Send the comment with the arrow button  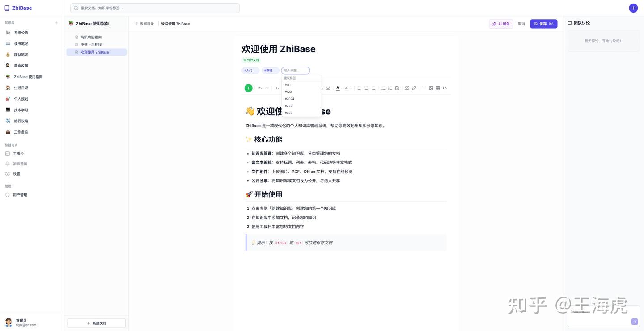[x=634, y=322]
